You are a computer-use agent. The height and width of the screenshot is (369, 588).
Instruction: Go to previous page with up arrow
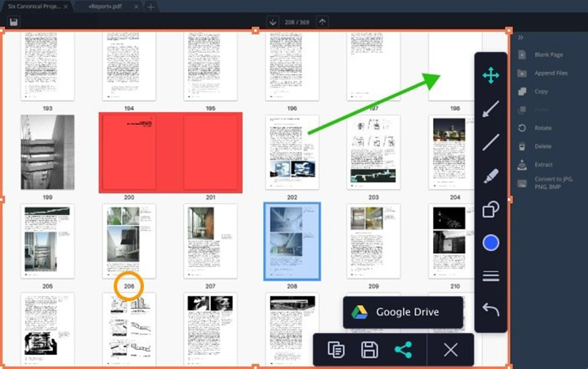(x=322, y=22)
